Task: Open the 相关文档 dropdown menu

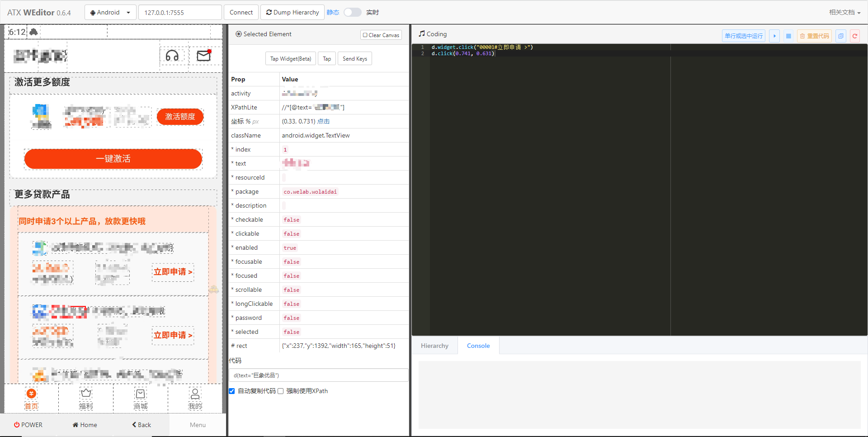Action: 844,12
